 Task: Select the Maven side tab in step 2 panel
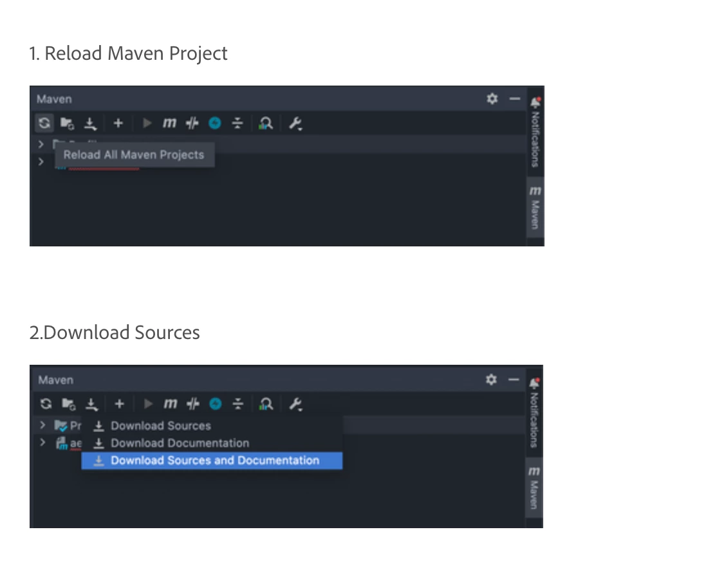coord(534,488)
